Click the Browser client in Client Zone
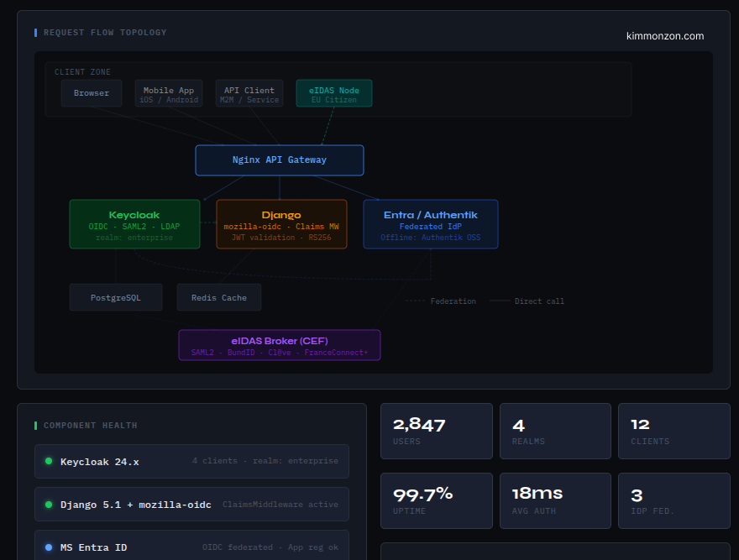 pos(91,93)
